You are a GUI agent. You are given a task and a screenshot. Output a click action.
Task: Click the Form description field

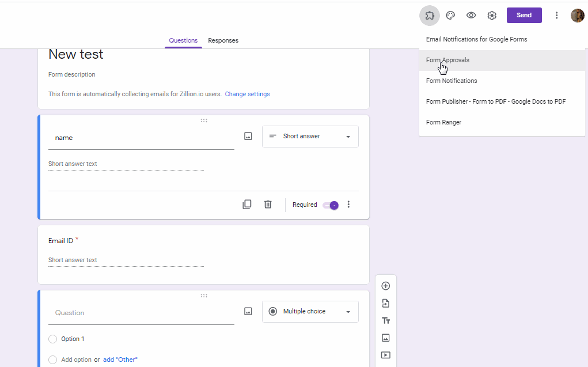tap(71, 74)
